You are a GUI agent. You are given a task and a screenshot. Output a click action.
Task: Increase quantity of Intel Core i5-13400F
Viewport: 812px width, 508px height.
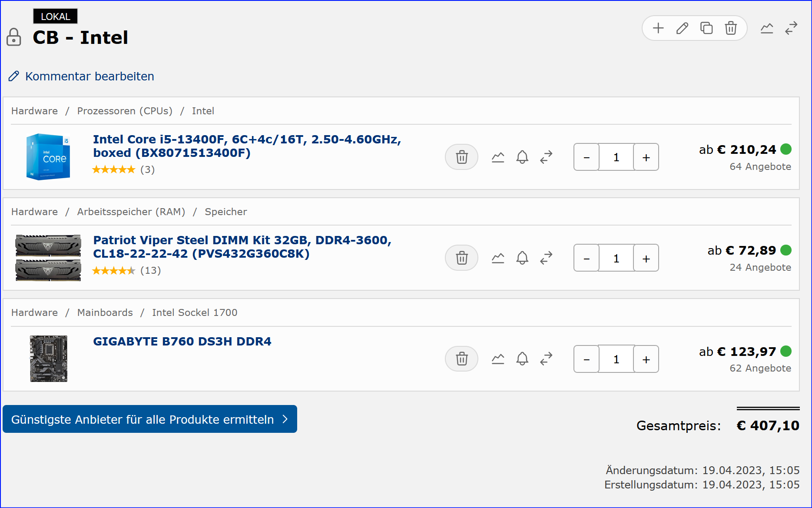click(646, 157)
